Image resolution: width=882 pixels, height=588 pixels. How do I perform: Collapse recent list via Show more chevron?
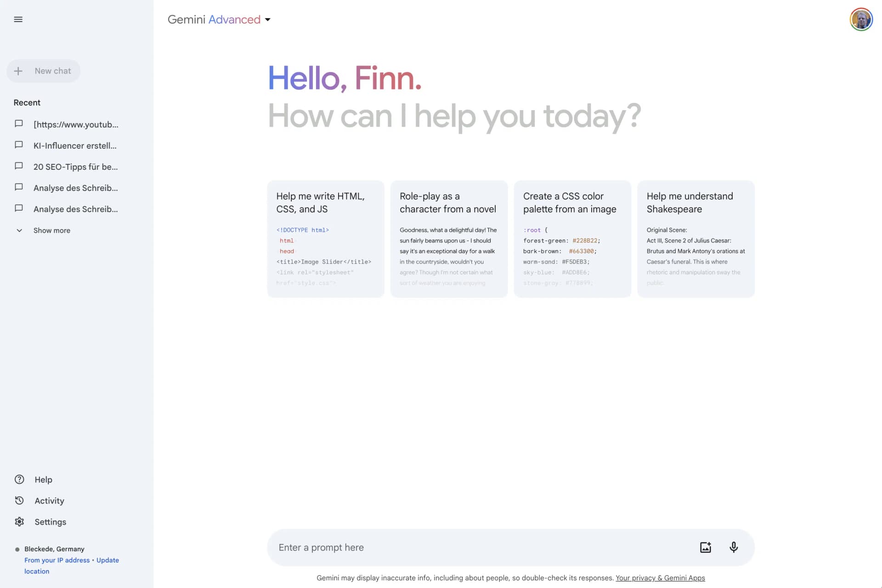click(x=19, y=230)
